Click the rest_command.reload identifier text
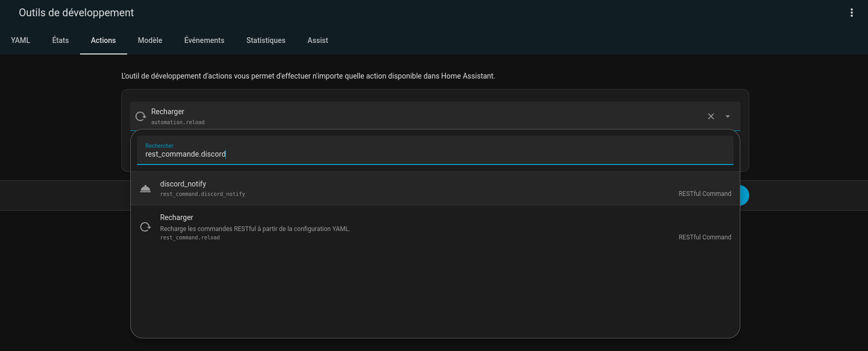Image resolution: width=868 pixels, height=351 pixels. click(190, 238)
